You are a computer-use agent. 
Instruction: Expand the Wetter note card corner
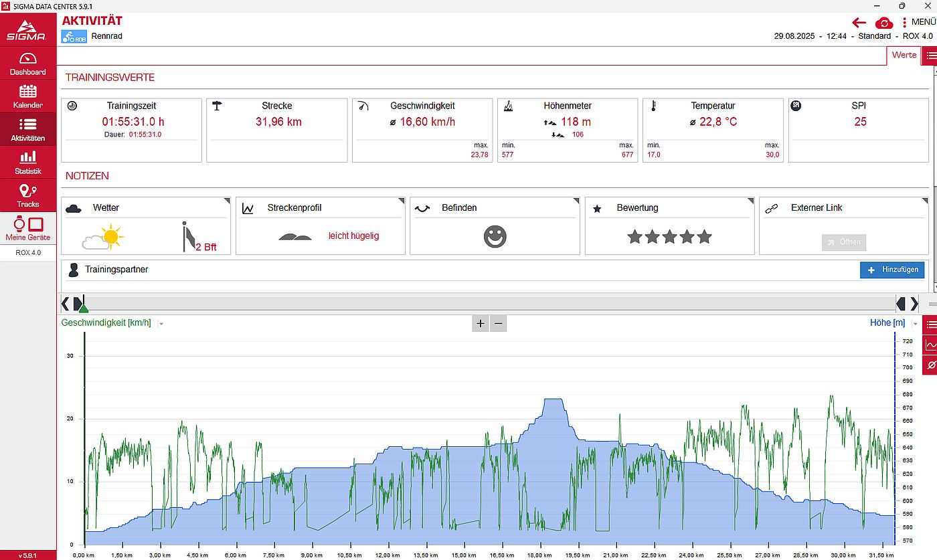[227, 201]
